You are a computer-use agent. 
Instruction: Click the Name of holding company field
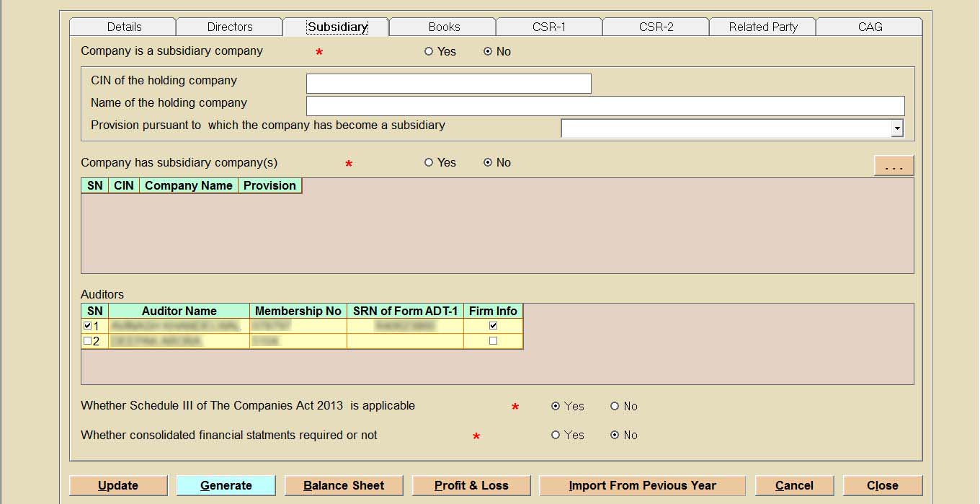605,106
